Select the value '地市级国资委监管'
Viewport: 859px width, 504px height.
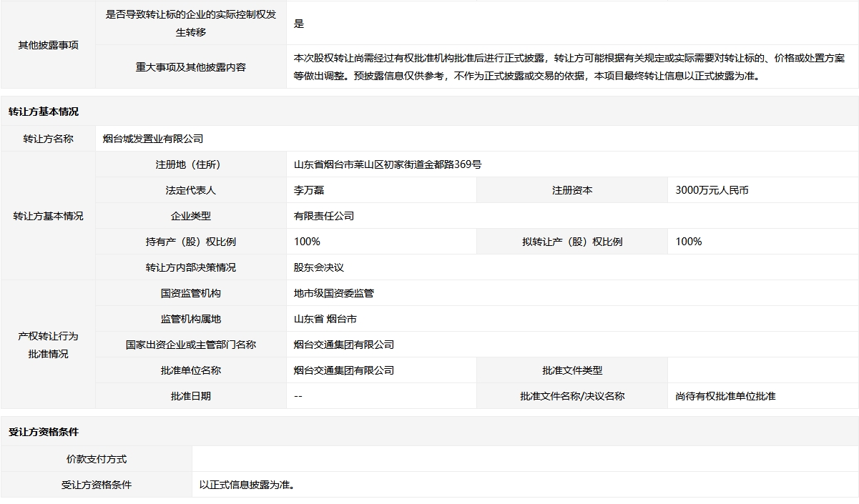[x=334, y=293]
